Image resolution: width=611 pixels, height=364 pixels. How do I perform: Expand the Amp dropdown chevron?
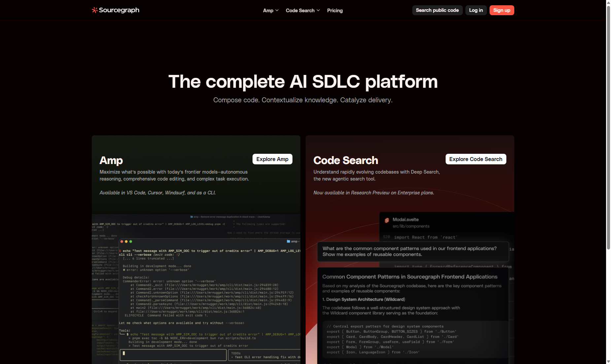pyautogui.click(x=277, y=11)
